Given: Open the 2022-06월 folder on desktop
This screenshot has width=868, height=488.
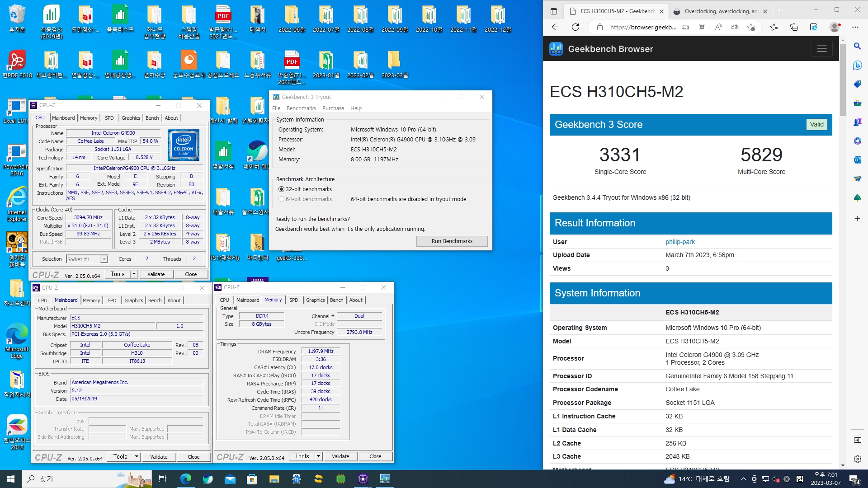Looking at the screenshot, I should pos(292,19).
